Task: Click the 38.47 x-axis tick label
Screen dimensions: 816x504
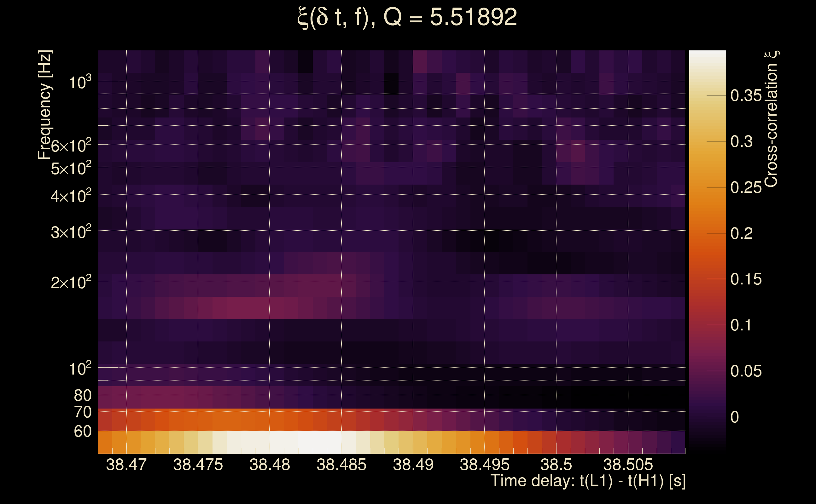Action: [126, 465]
